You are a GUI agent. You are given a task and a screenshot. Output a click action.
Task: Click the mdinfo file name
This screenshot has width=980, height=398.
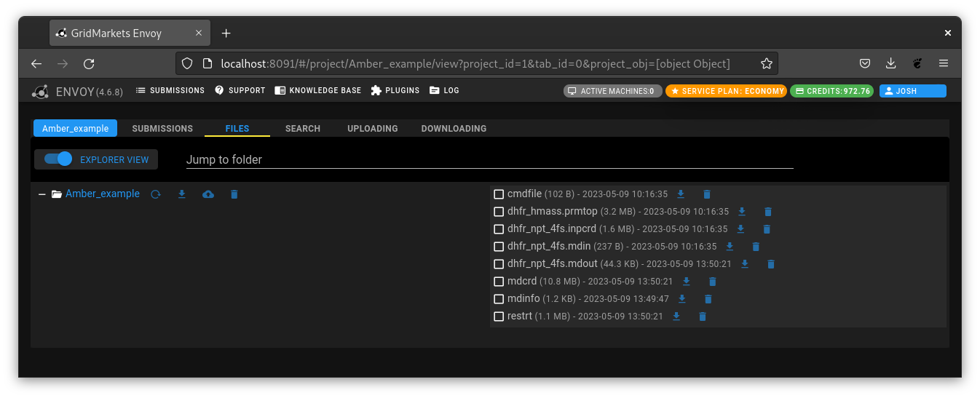tap(523, 299)
